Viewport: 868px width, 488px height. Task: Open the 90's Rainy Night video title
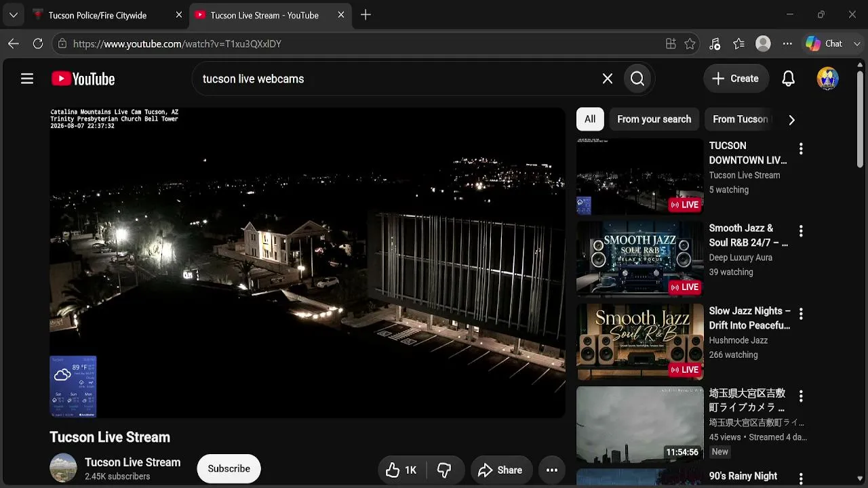click(x=743, y=476)
